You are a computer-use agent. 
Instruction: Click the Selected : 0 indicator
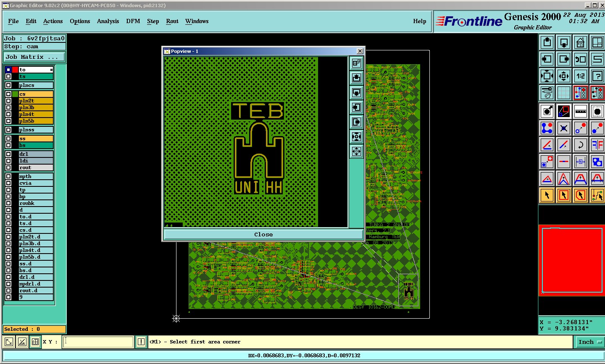34,329
